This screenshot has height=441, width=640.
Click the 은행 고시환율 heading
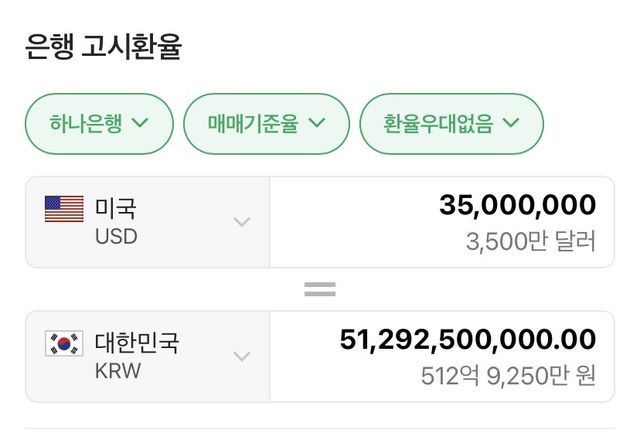click(x=104, y=47)
